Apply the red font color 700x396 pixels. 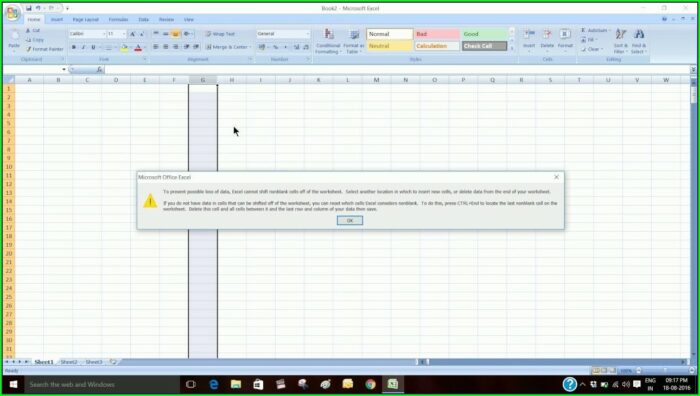138,47
